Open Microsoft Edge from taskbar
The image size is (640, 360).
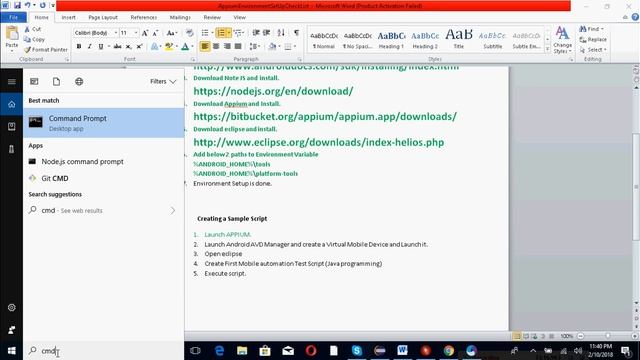[219, 351]
